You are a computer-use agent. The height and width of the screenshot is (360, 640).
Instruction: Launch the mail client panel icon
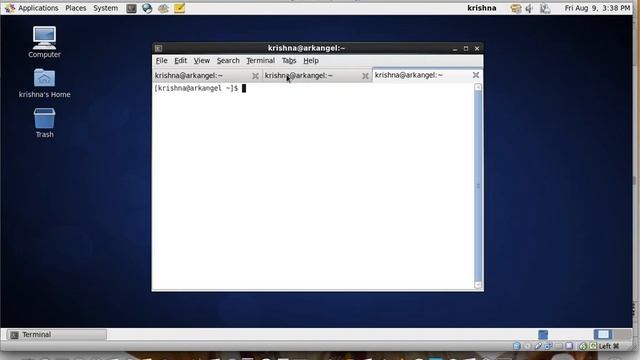coord(163,8)
